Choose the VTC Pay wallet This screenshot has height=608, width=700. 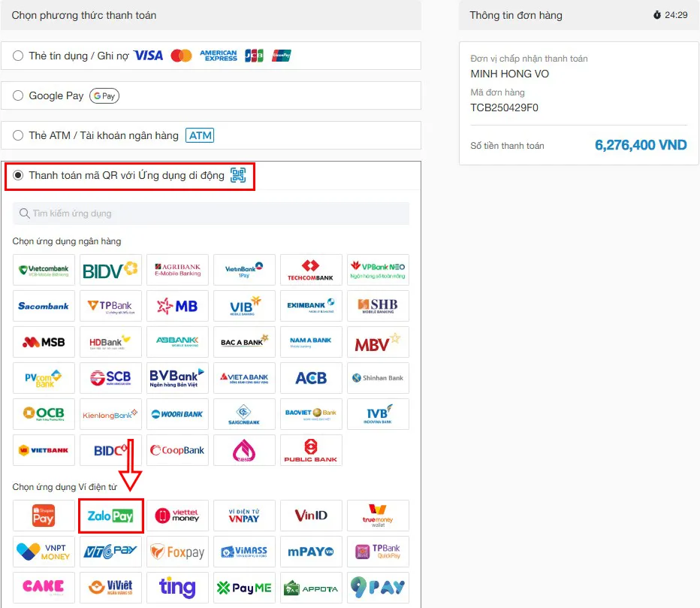tap(110, 552)
